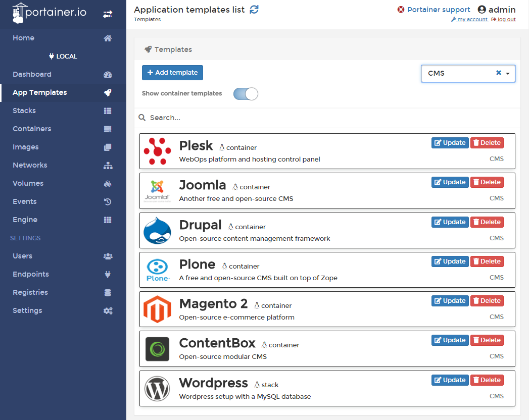Open the CMS category dropdown arrow

507,73
